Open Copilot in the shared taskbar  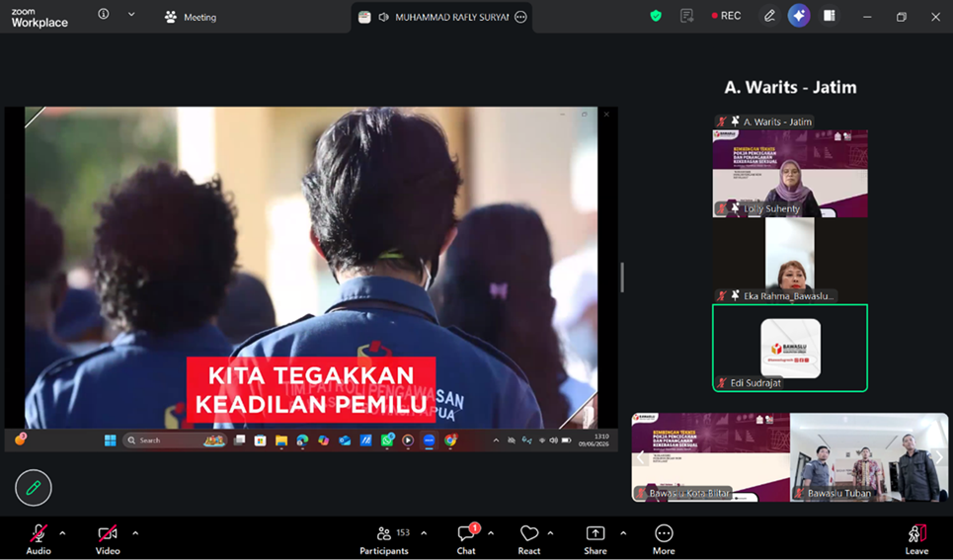tap(323, 440)
